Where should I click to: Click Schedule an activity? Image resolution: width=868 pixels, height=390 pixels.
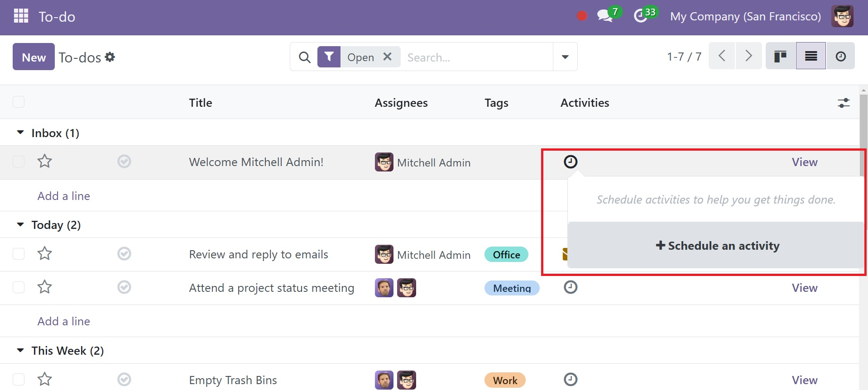717,246
